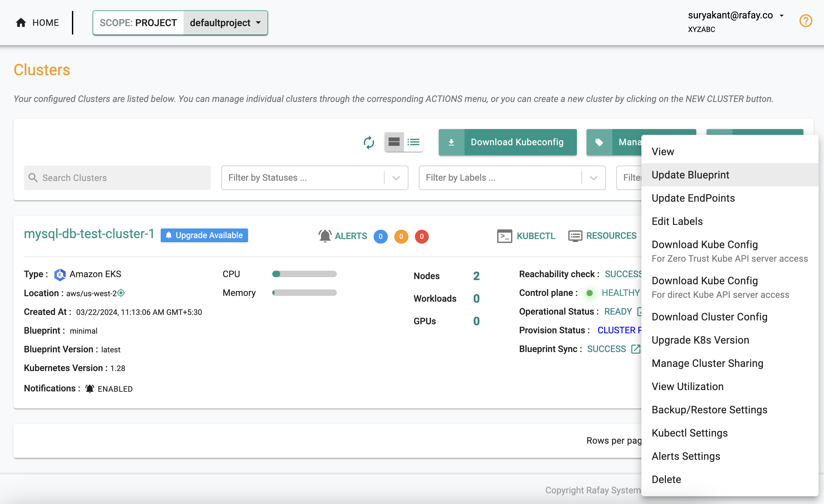The height and width of the screenshot is (504, 824).
Task: Click the notifications bell icon next to ENABLED
Action: coord(89,388)
